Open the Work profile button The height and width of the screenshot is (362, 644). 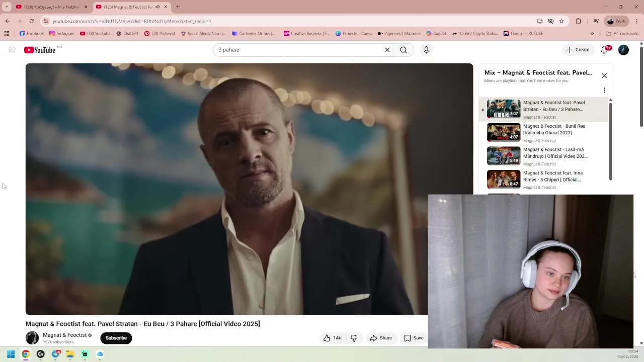click(x=616, y=21)
